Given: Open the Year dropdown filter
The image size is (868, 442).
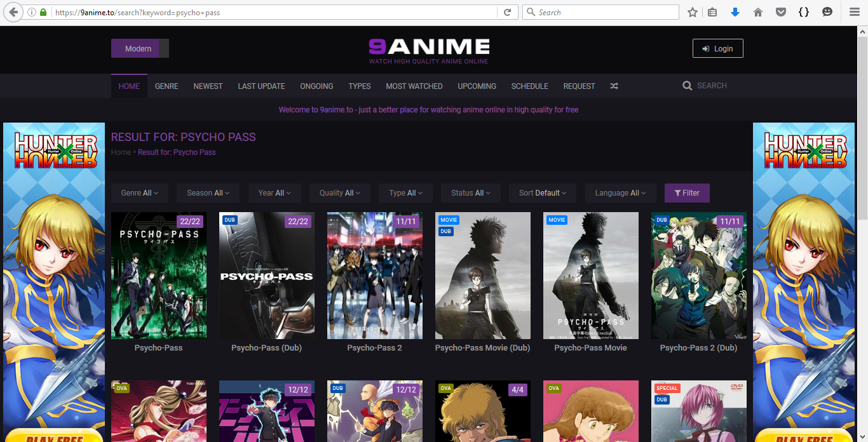Looking at the screenshot, I should pyautogui.click(x=274, y=193).
